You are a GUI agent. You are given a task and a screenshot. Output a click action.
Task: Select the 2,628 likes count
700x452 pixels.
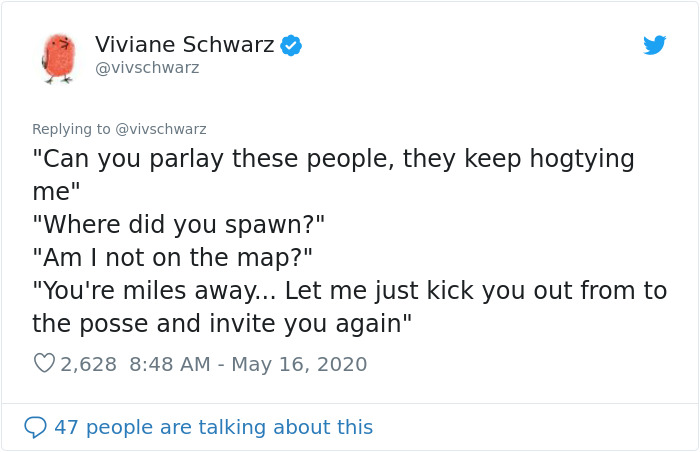88,364
